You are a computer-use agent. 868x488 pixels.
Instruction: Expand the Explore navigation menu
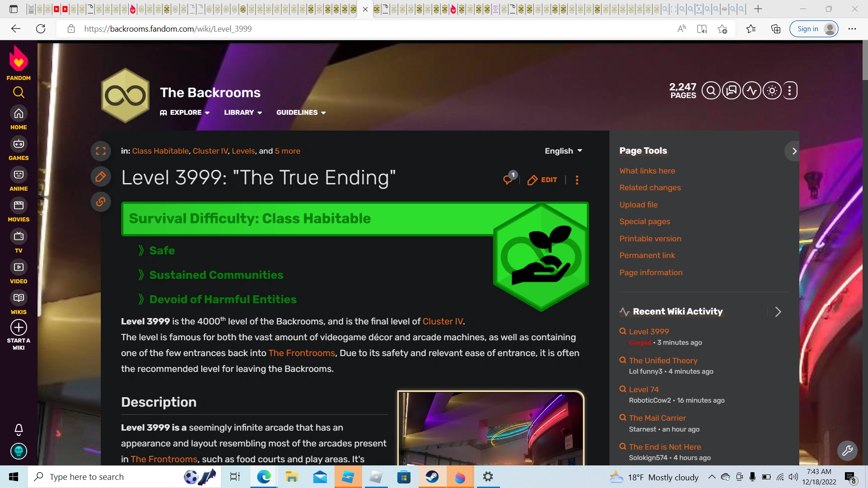tap(184, 113)
